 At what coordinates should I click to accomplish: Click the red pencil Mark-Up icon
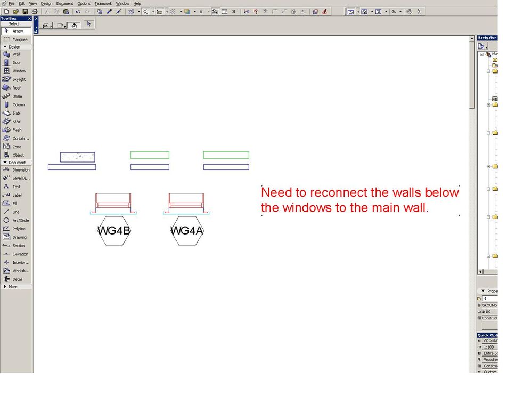tap(325, 12)
